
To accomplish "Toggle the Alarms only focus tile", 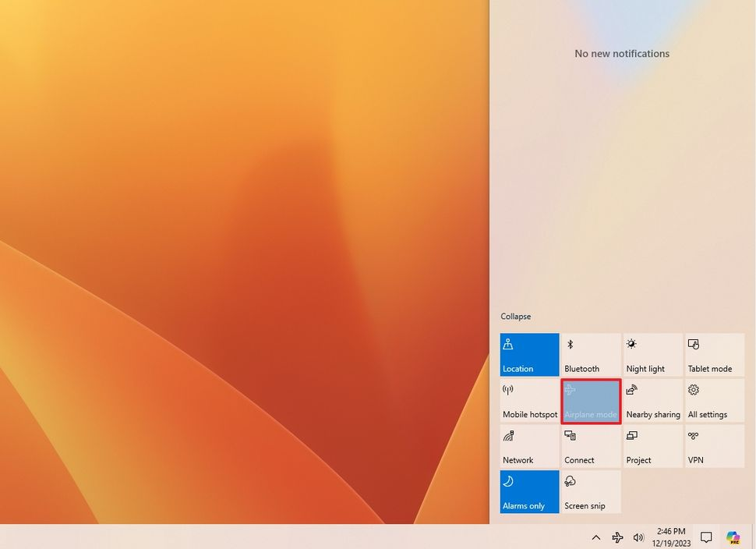I will (x=529, y=491).
